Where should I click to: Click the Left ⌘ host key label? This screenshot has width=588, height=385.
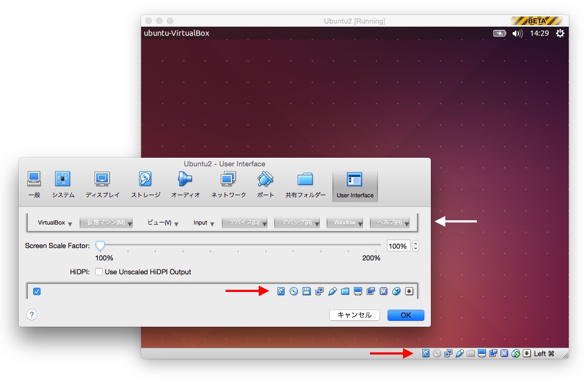tap(544, 353)
